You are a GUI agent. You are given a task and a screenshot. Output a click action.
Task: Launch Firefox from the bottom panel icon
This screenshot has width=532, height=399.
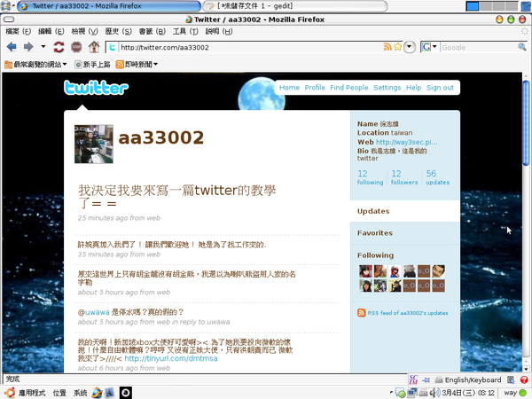(97, 393)
